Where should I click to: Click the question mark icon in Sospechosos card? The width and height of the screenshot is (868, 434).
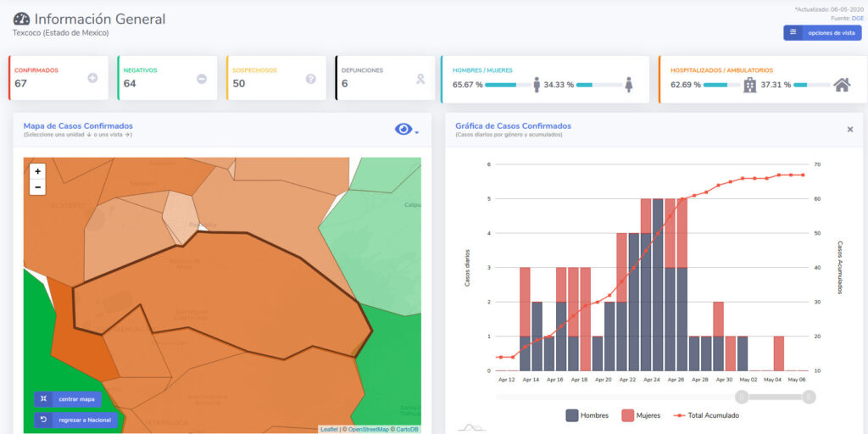pos(311,79)
